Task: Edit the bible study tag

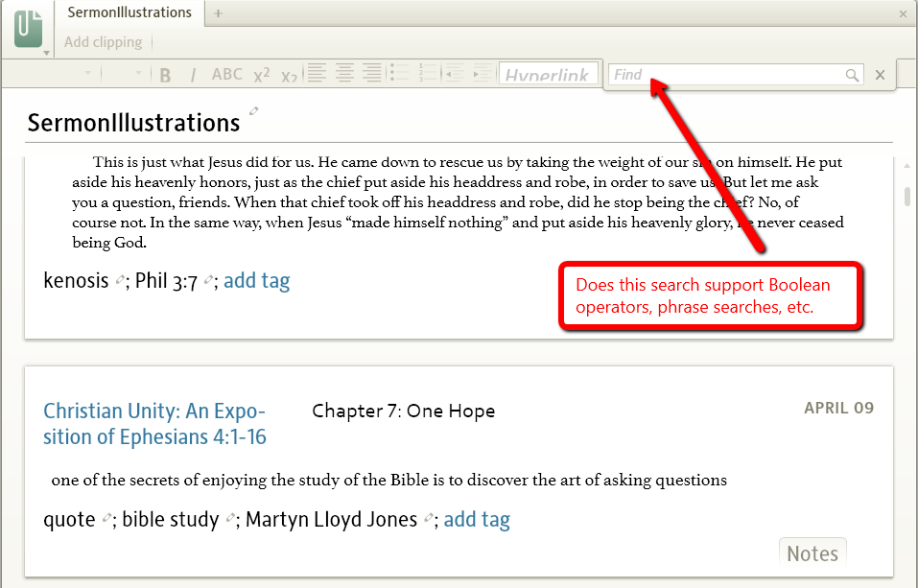Action: point(230,518)
